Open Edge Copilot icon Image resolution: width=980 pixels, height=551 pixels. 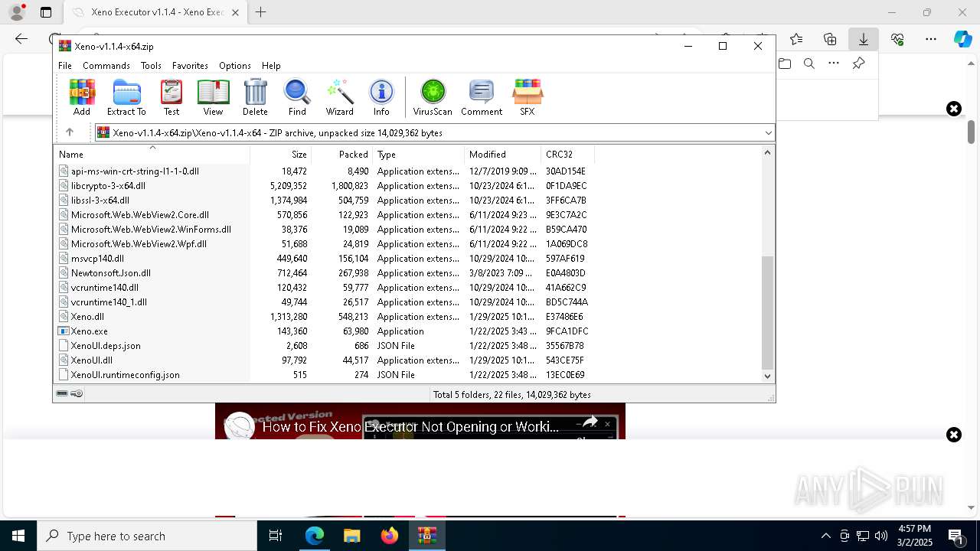point(962,39)
